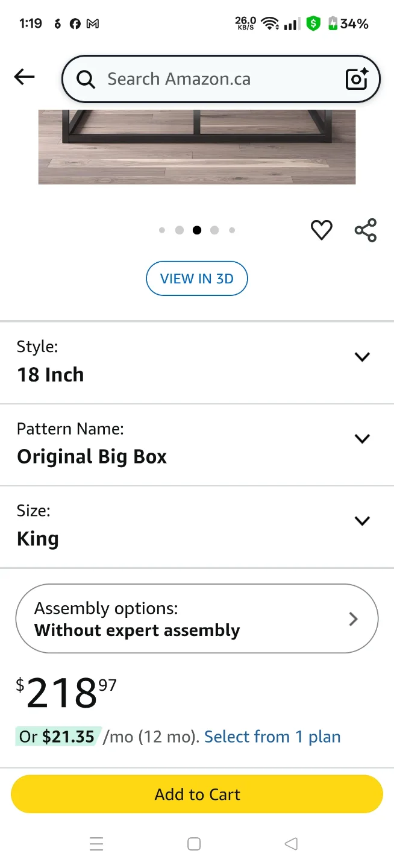
Task: Select the first carousel indicator dot
Action: coord(162,230)
